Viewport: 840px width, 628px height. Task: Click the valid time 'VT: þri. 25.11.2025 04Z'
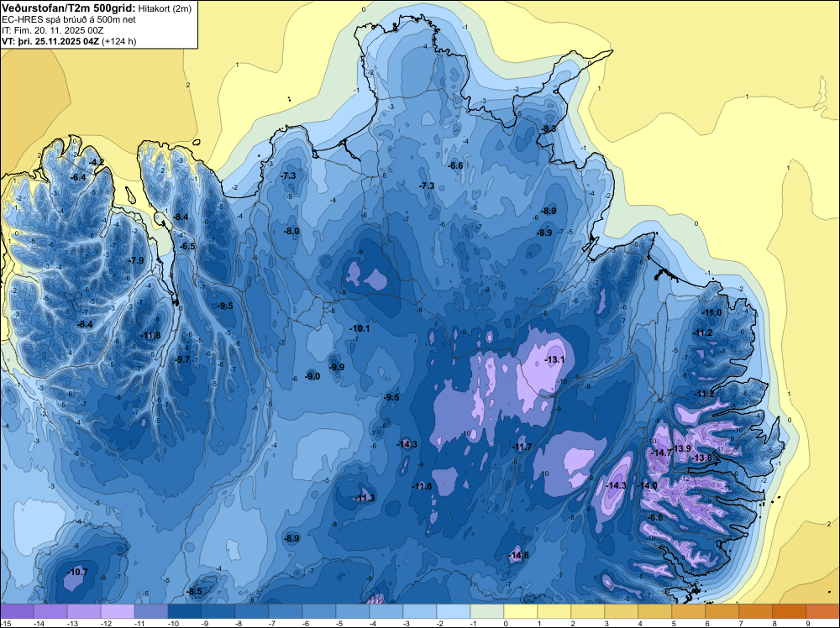[50, 40]
